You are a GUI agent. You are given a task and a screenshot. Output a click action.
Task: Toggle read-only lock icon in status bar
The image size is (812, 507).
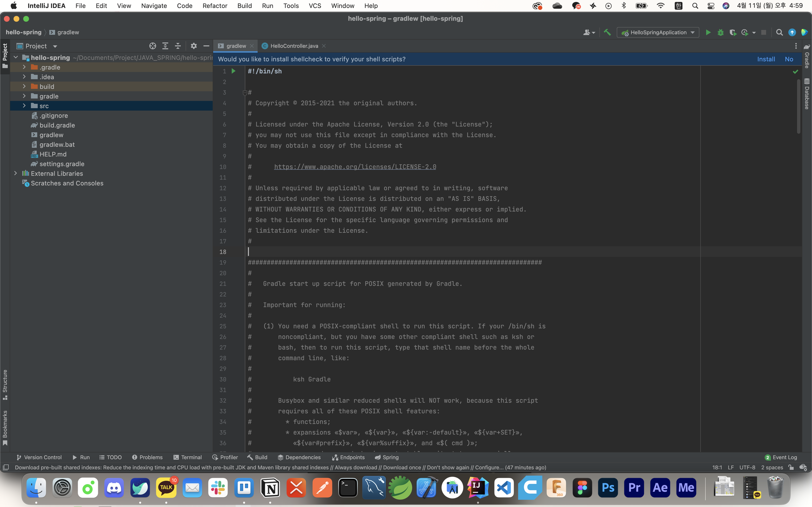click(791, 467)
